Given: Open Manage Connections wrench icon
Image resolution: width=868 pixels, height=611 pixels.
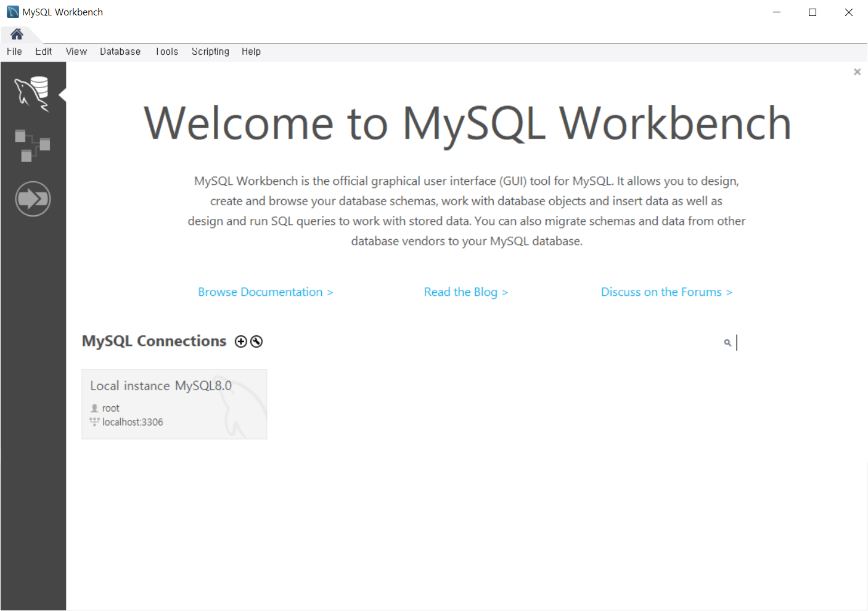Looking at the screenshot, I should tap(256, 342).
